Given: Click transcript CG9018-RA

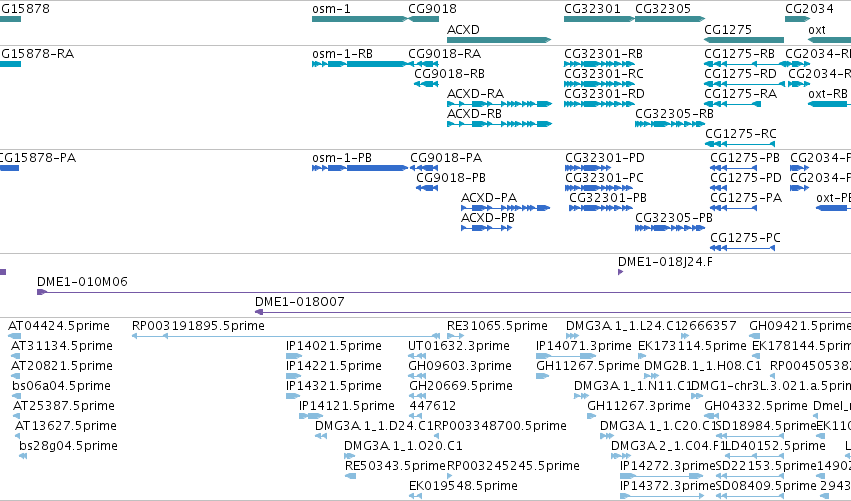Looking at the screenshot, I should tap(423, 64).
